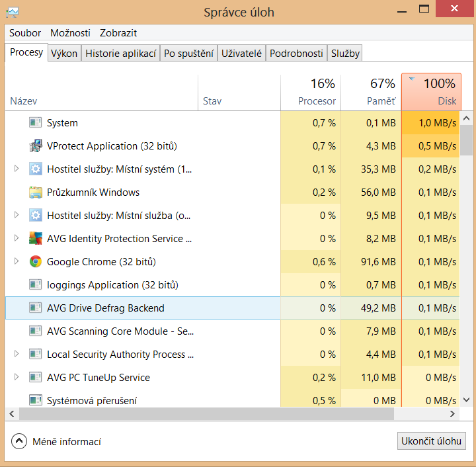Click the Systémová přerušení icon

(35, 400)
